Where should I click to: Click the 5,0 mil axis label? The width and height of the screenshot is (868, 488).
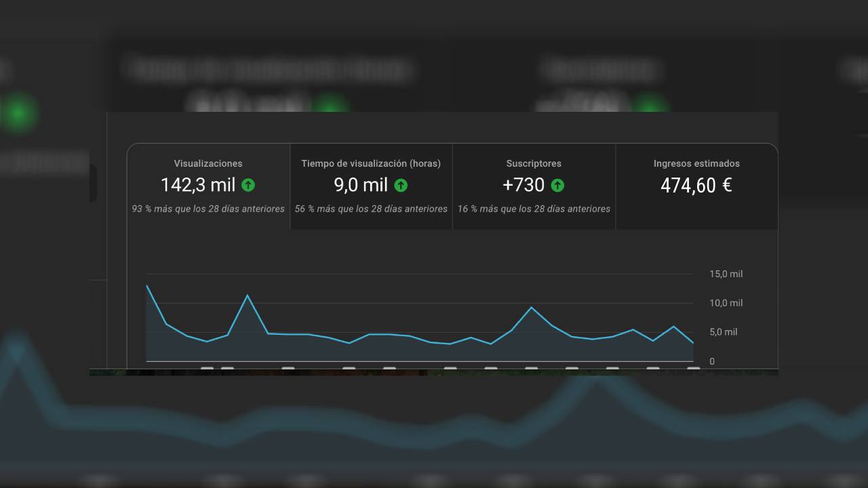(x=723, y=332)
